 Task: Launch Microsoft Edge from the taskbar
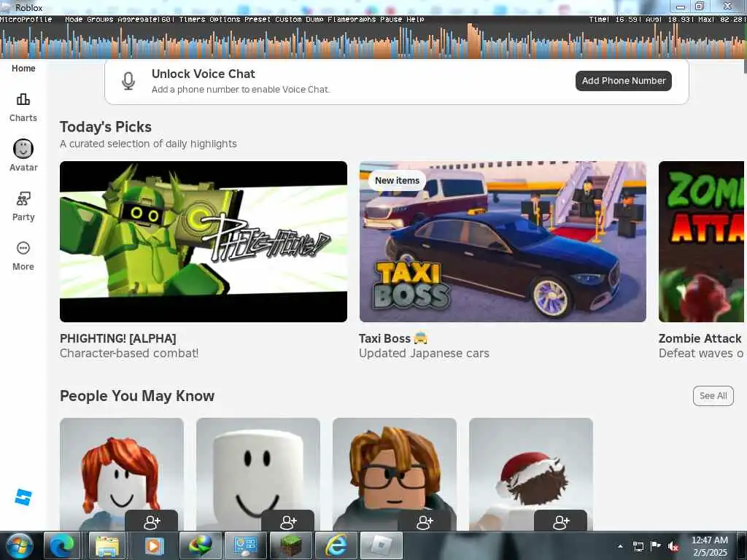tap(63, 545)
